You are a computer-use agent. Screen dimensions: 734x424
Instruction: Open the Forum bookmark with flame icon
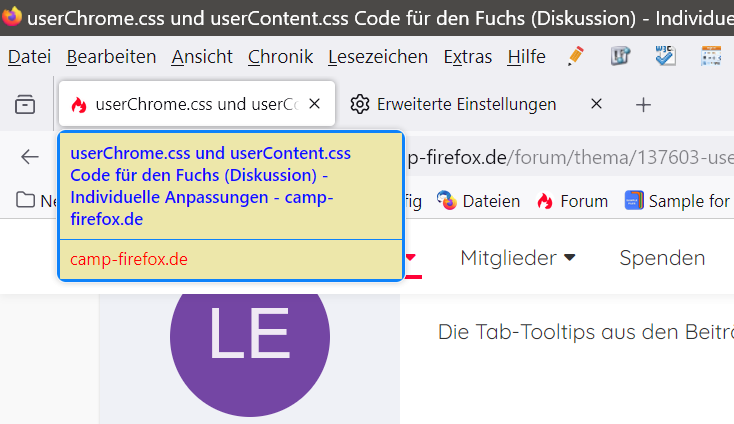pyautogui.click(x=572, y=201)
